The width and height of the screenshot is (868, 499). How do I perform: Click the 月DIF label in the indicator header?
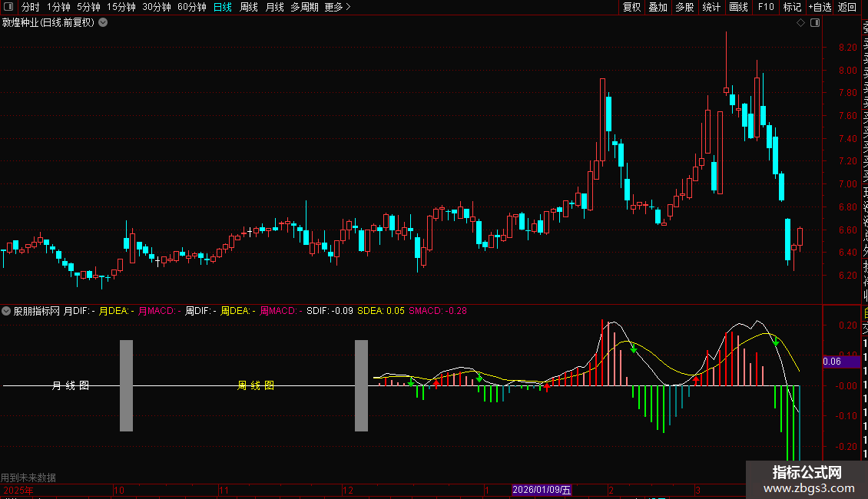[x=78, y=311]
